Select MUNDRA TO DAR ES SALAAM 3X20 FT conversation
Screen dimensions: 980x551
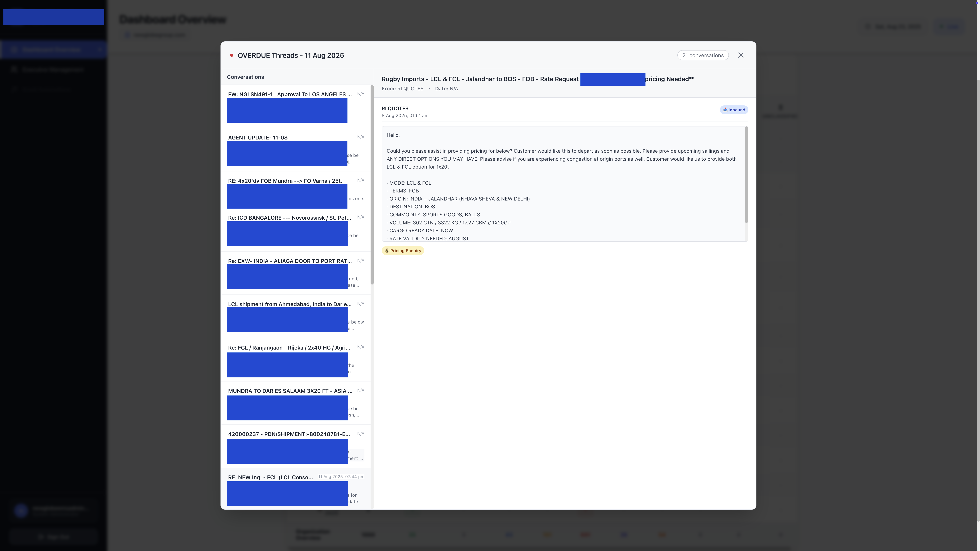(290, 391)
